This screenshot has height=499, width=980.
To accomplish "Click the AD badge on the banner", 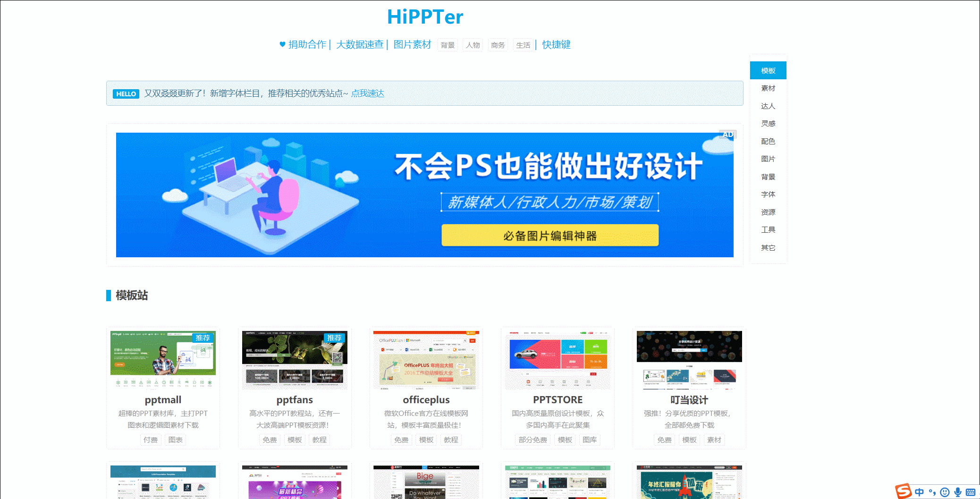I will coord(728,135).
